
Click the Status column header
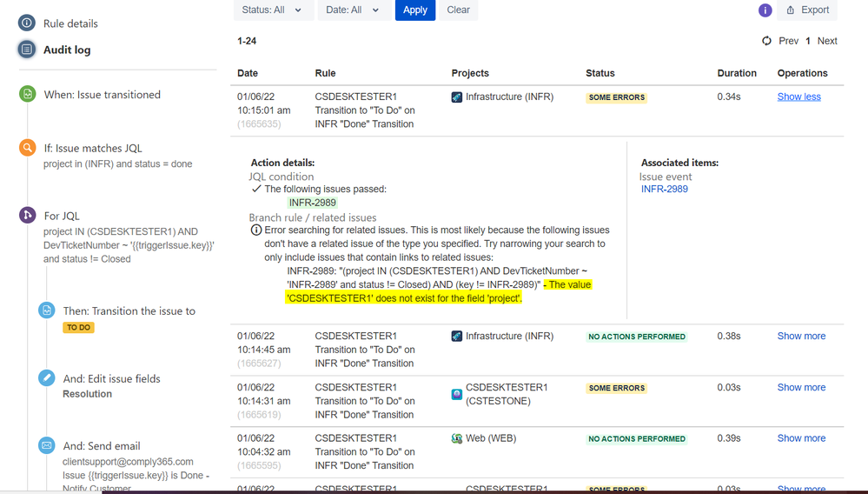[x=600, y=73]
